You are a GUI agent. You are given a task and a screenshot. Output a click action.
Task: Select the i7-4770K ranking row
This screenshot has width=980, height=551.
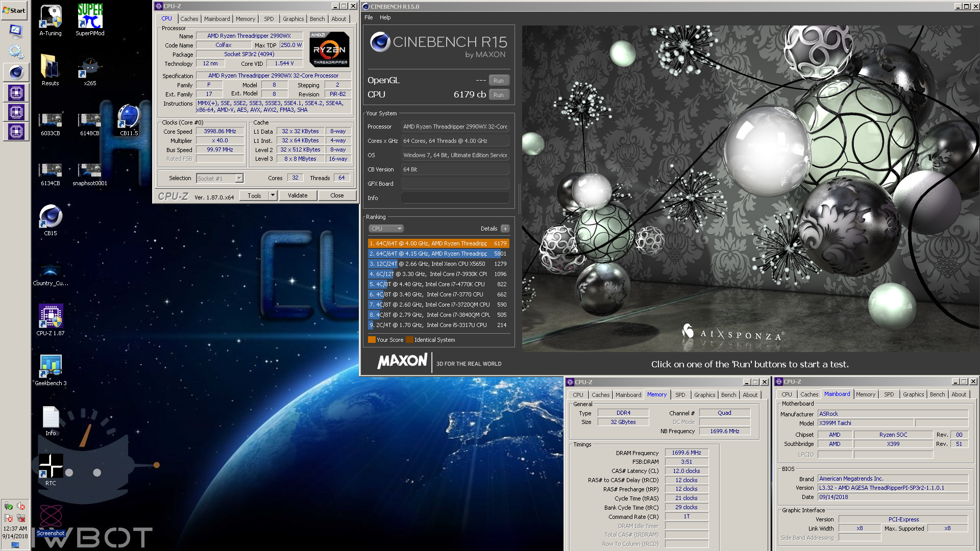tap(438, 284)
